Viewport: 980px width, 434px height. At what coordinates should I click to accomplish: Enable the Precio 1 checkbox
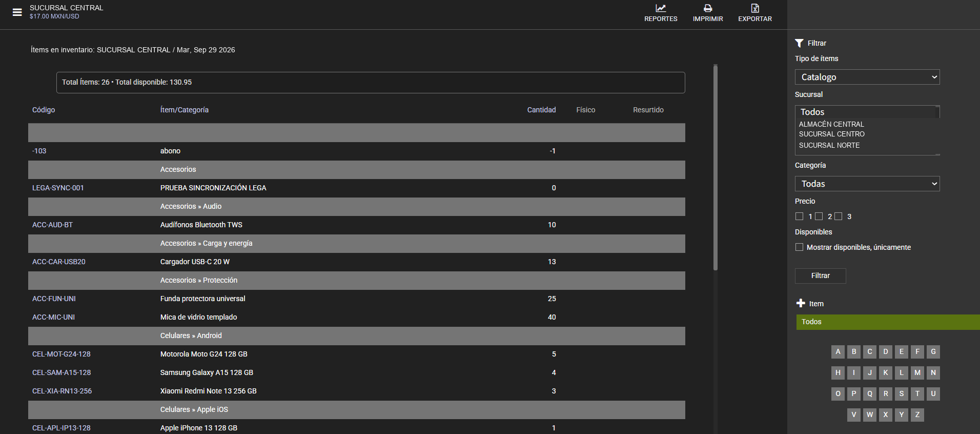(x=799, y=216)
